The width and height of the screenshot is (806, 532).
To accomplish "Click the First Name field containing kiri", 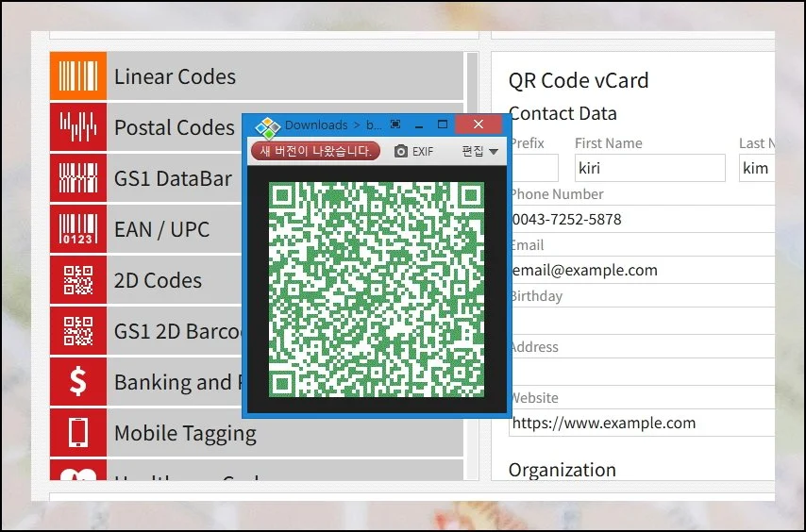I will 649,168.
